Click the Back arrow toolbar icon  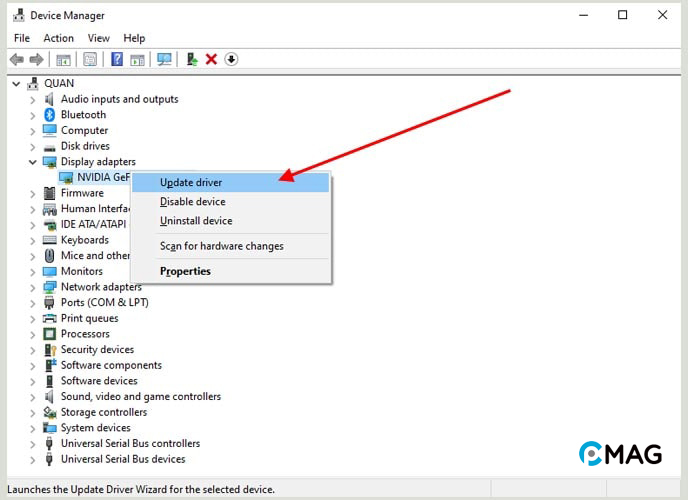(x=17, y=59)
